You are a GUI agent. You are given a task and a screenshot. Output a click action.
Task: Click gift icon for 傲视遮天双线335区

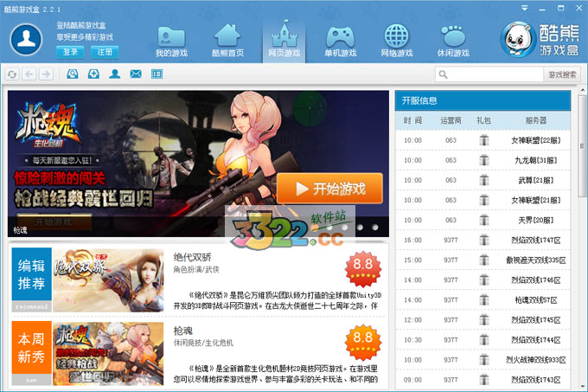[484, 260]
